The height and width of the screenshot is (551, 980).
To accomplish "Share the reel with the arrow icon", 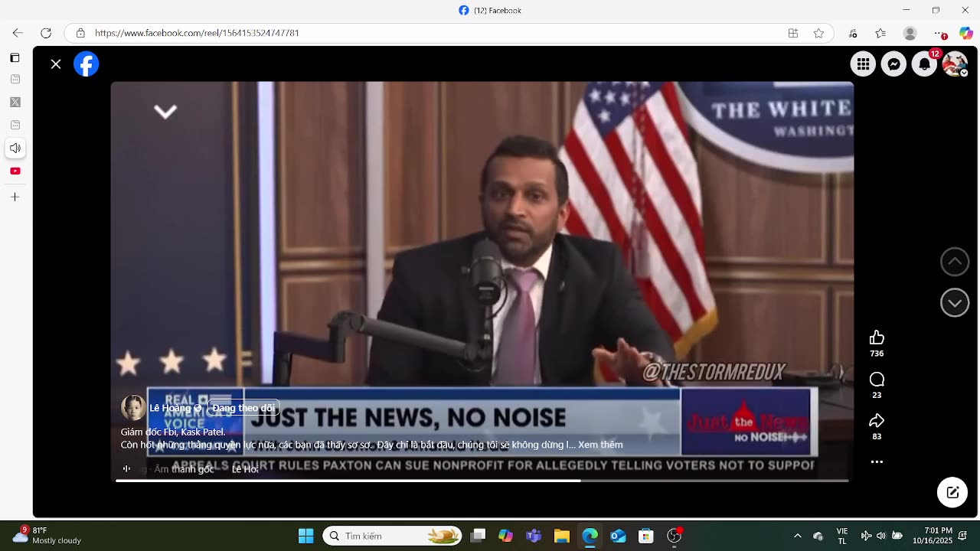I will [x=877, y=421].
